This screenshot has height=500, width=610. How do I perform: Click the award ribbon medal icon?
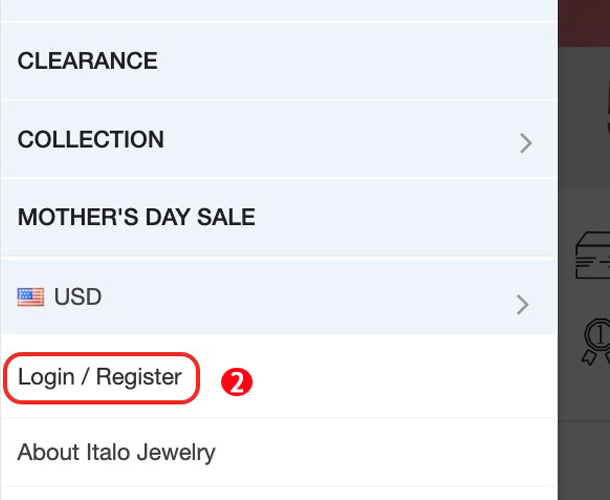click(595, 338)
